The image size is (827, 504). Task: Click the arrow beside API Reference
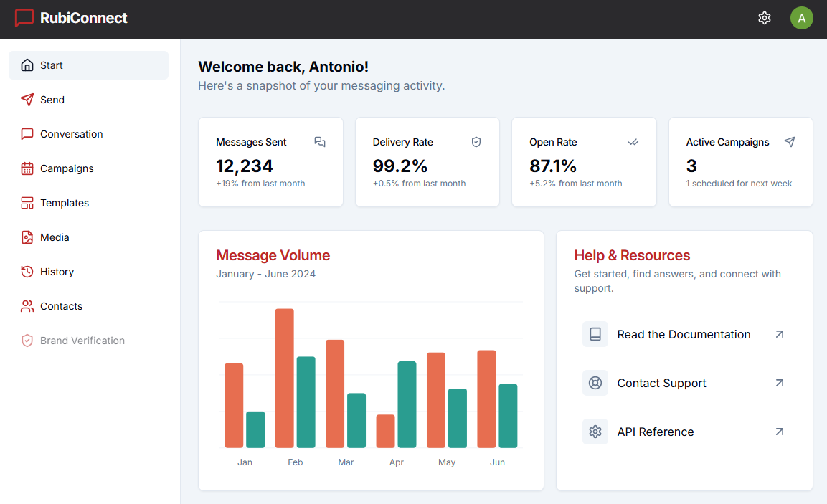[x=779, y=432]
